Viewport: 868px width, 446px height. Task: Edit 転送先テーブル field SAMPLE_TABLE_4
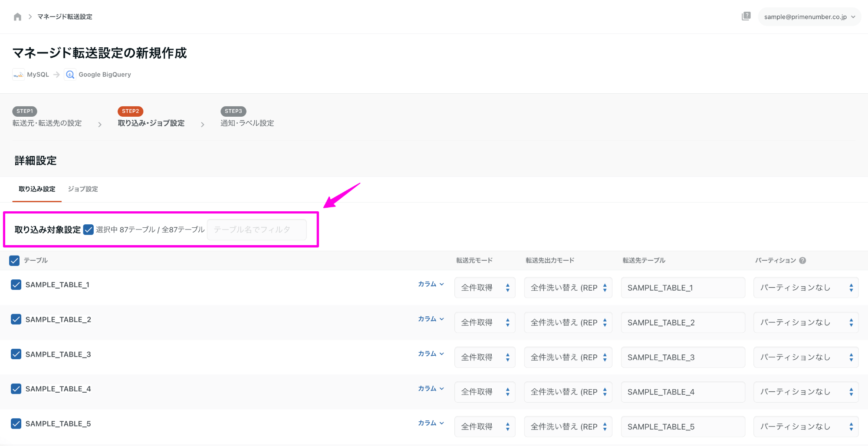coord(683,392)
